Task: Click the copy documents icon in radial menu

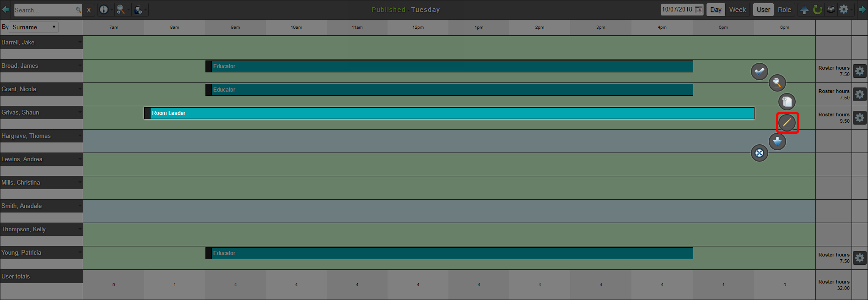Action: click(787, 102)
